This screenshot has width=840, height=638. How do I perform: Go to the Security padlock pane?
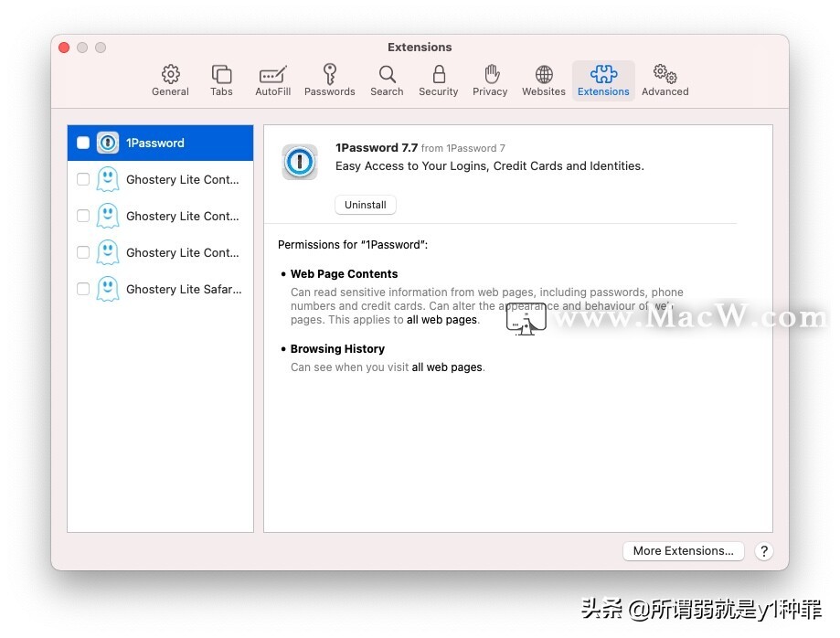coord(438,80)
